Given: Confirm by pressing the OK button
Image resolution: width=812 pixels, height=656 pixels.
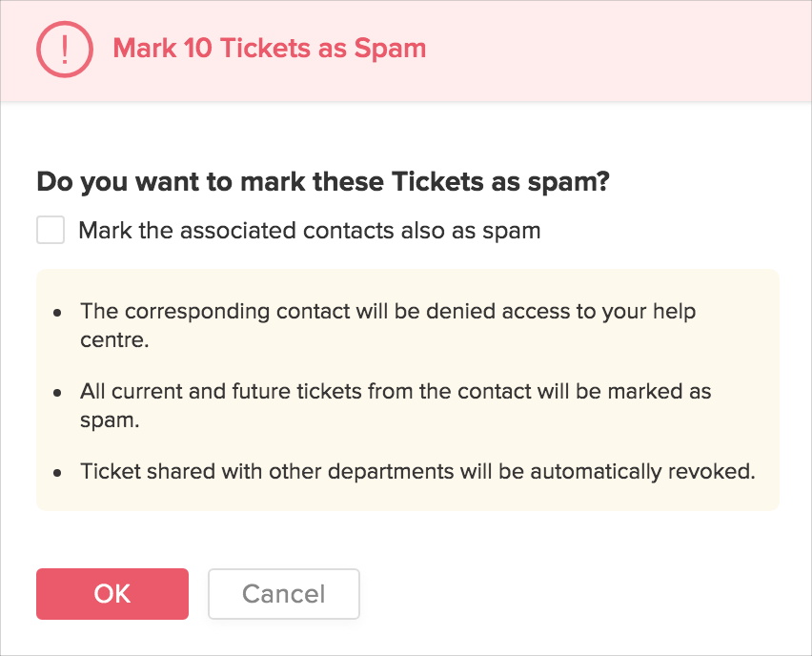Looking at the screenshot, I should 112,594.
